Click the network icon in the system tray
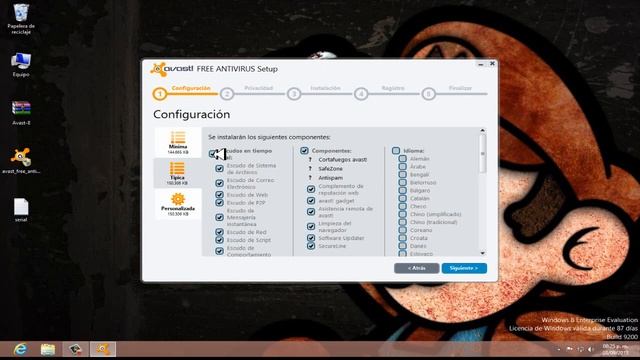The height and width of the screenshot is (360, 640). click(580, 349)
